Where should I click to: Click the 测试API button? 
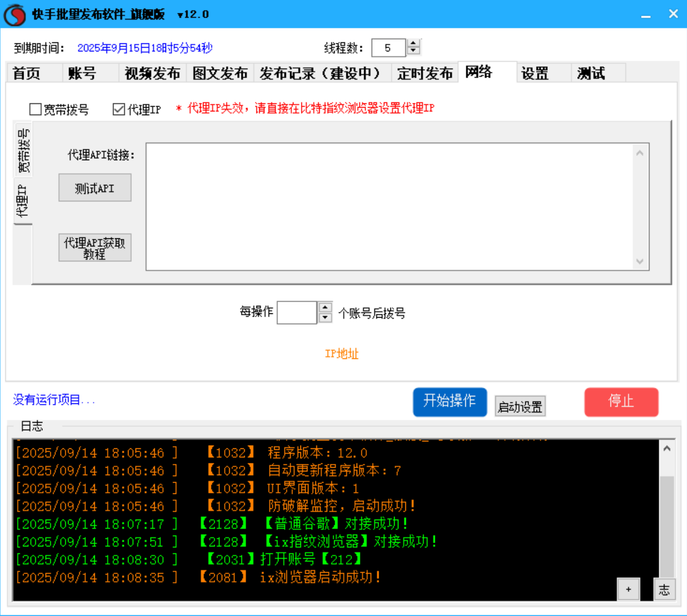(x=95, y=187)
